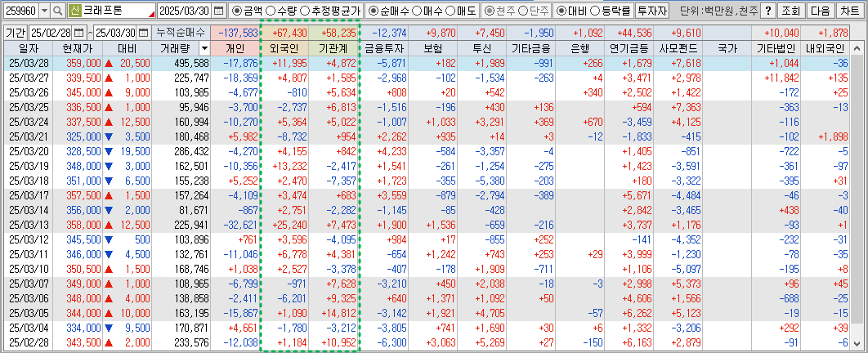The height and width of the screenshot is (353, 868).
Task: Click the 기타법인 column header
Action: (x=776, y=49)
